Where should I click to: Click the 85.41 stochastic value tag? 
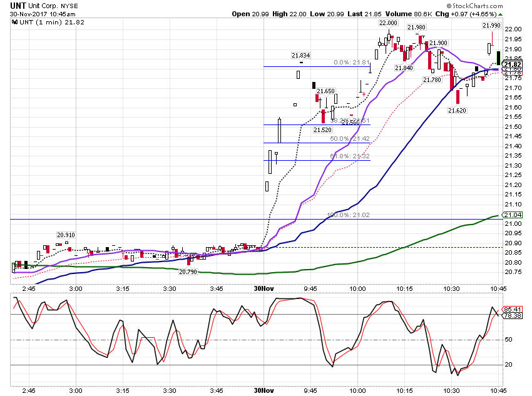[x=513, y=309]
